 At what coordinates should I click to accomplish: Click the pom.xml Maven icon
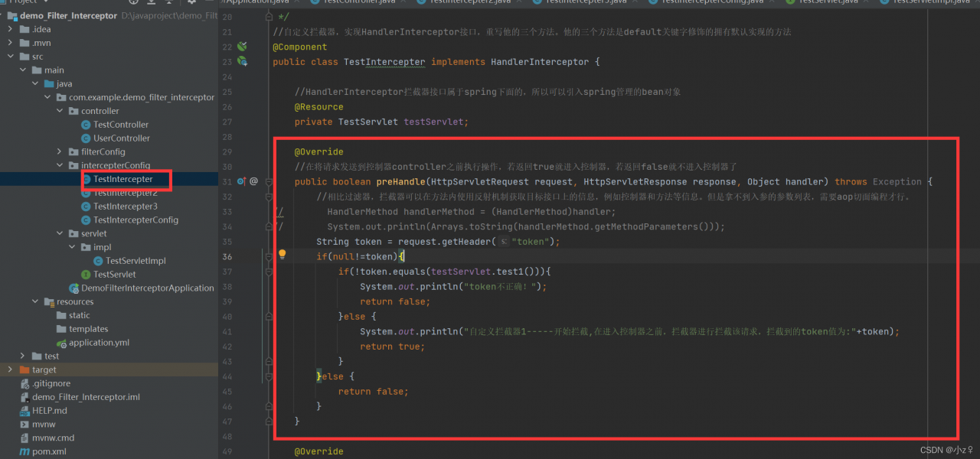coord(24,451)
